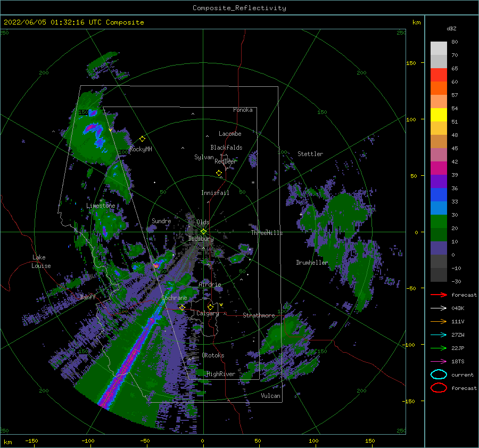
Task: Click the yellow 54 dBZ color swatch
Action: (x=439, y=115)
